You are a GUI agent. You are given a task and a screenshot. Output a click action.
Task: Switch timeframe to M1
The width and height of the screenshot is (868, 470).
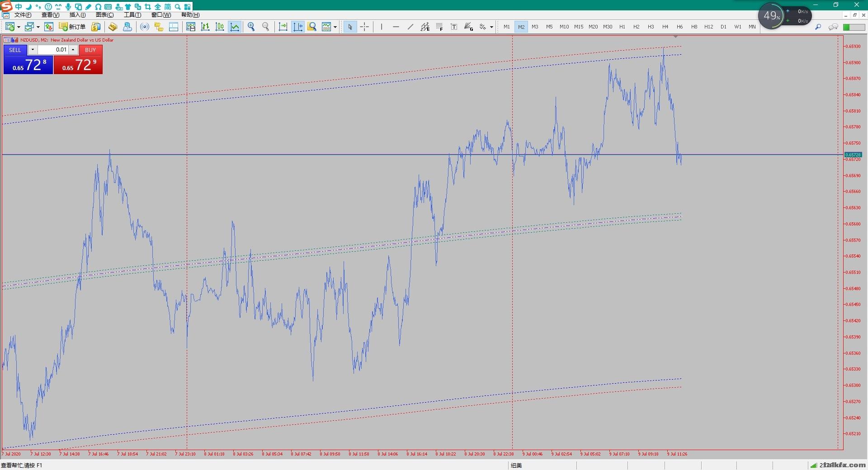coord(507,27)
